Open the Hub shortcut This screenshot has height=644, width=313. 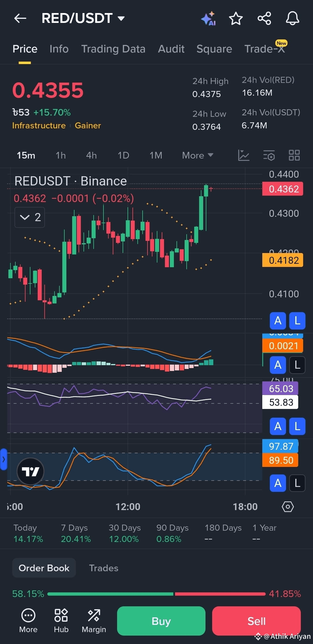(61, 621)
